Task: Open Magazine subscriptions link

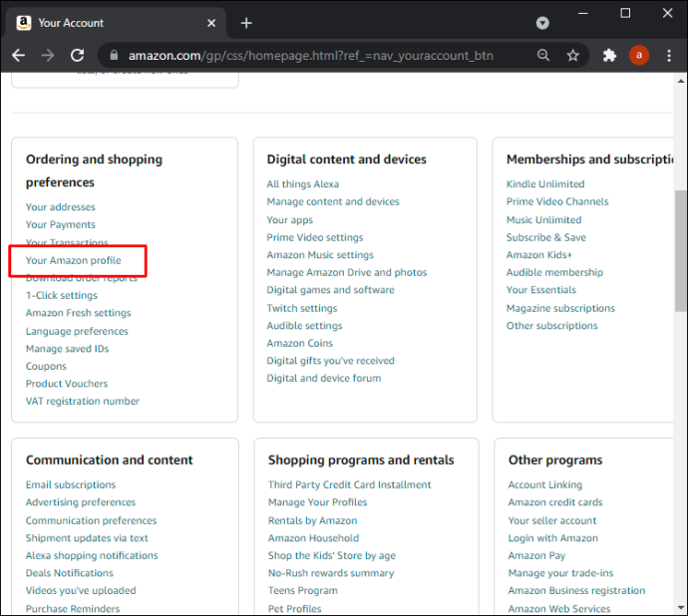Action: [560, 308]
